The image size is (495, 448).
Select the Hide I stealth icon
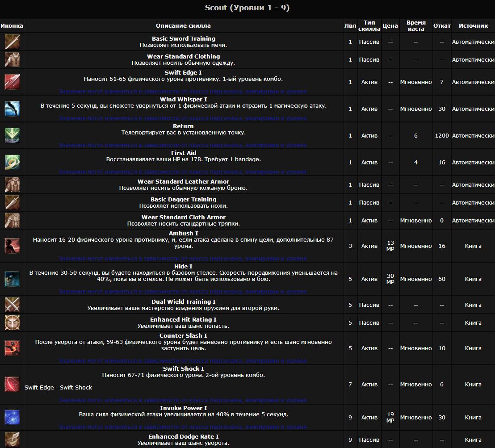[12, 279]
